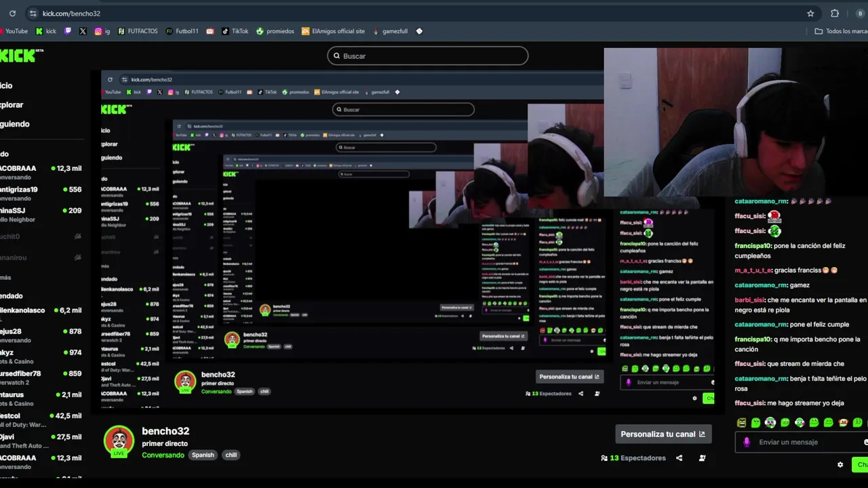Open channel with 878 viewers in sidebar
Image resolution: width=868 pixels, height=488 pixels.
pos(41,335)
